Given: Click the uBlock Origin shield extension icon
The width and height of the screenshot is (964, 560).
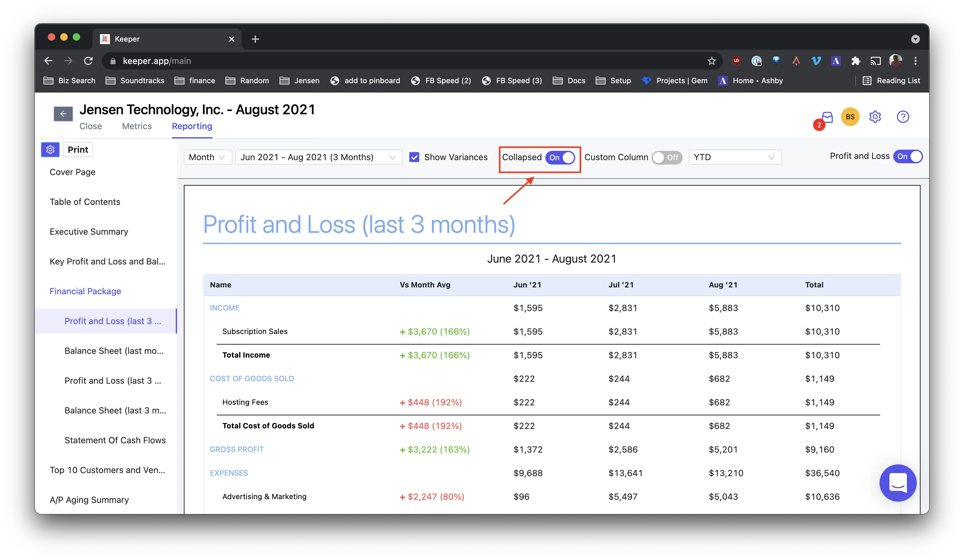Looking at the screenshot, I should pyautogui.click(x=736, y=61).
